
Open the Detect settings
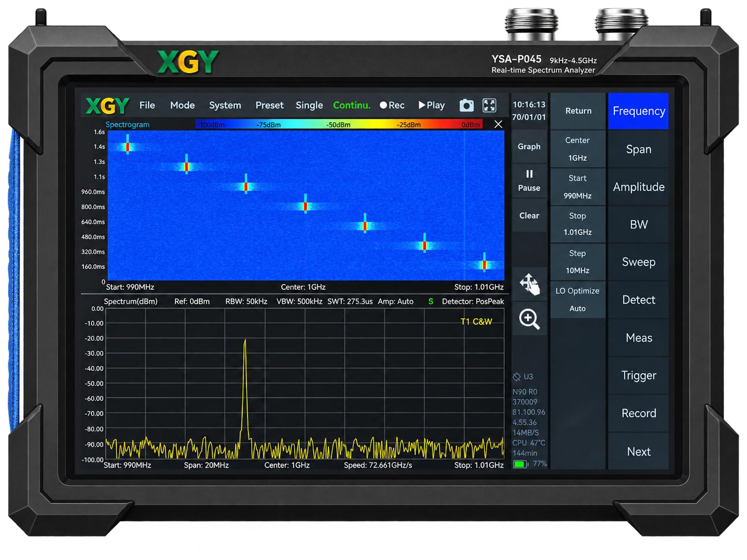(x=639, y=300)
